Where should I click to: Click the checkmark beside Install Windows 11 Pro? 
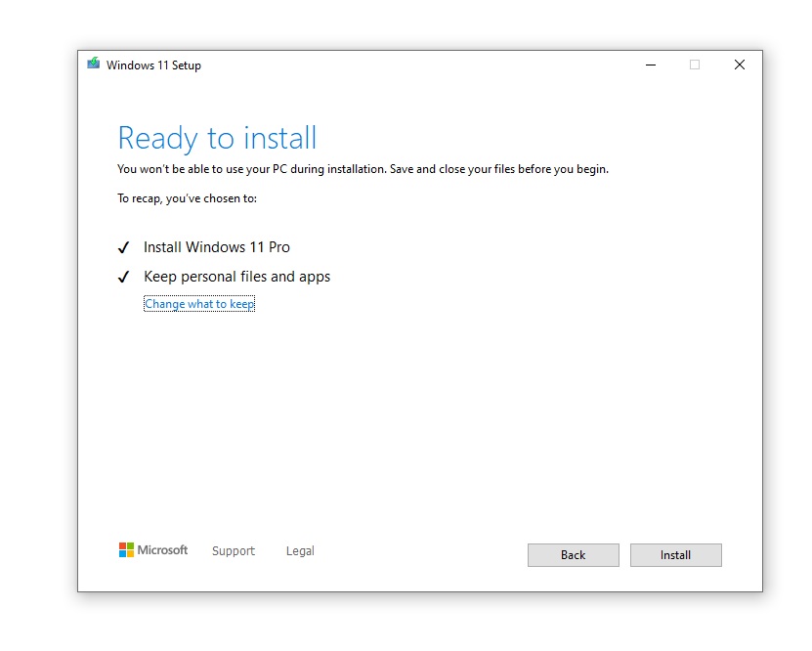124,247
